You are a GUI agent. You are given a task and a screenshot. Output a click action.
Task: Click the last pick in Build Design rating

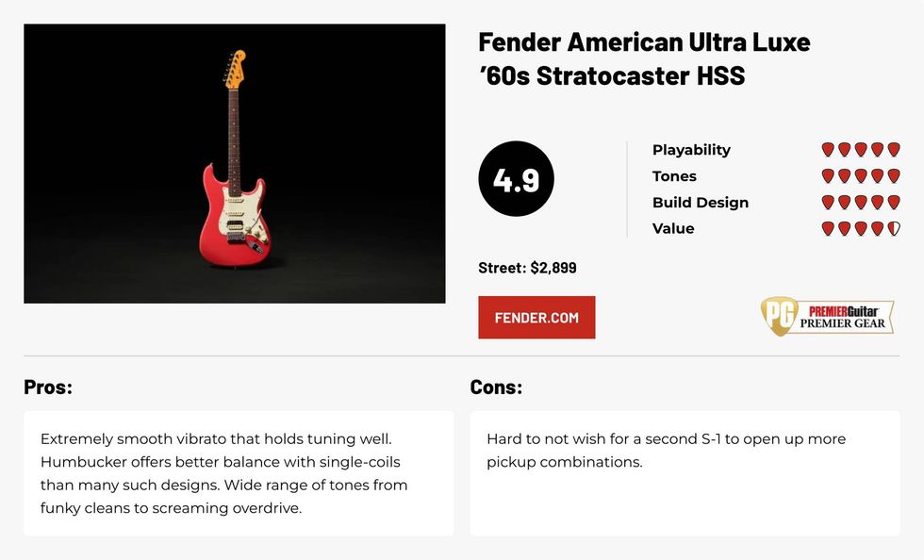coord(894,203)
